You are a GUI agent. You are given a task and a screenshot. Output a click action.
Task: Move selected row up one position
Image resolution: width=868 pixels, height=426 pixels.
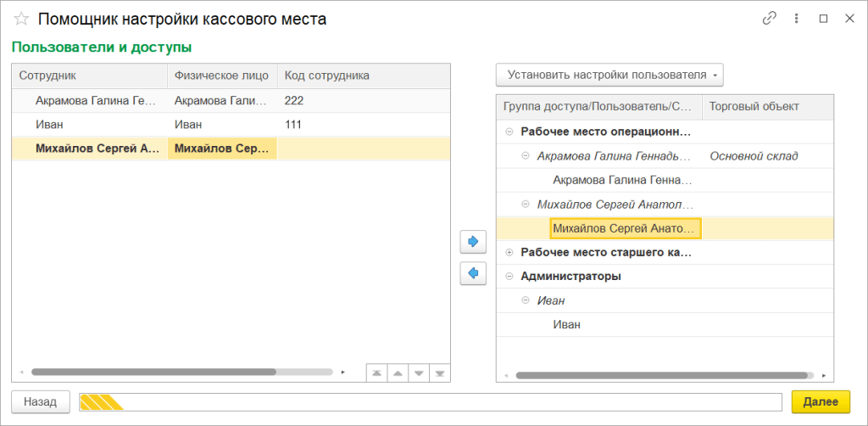(x=398, y=373)
